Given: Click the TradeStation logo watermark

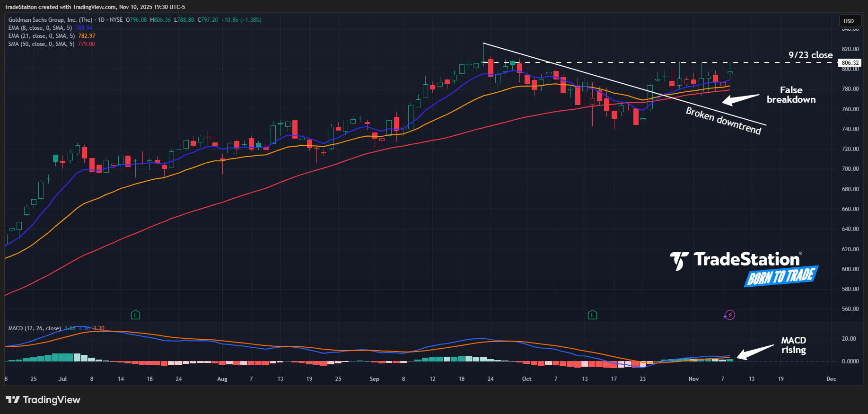Looking at the screenshot, I should (735, 260).
